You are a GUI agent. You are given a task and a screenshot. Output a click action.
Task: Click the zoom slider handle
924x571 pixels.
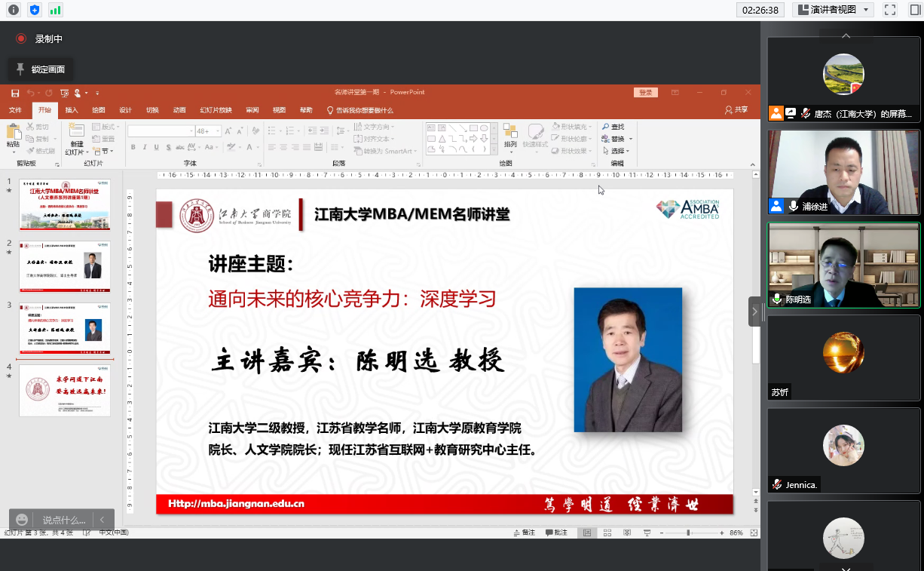tap(688, 533)
